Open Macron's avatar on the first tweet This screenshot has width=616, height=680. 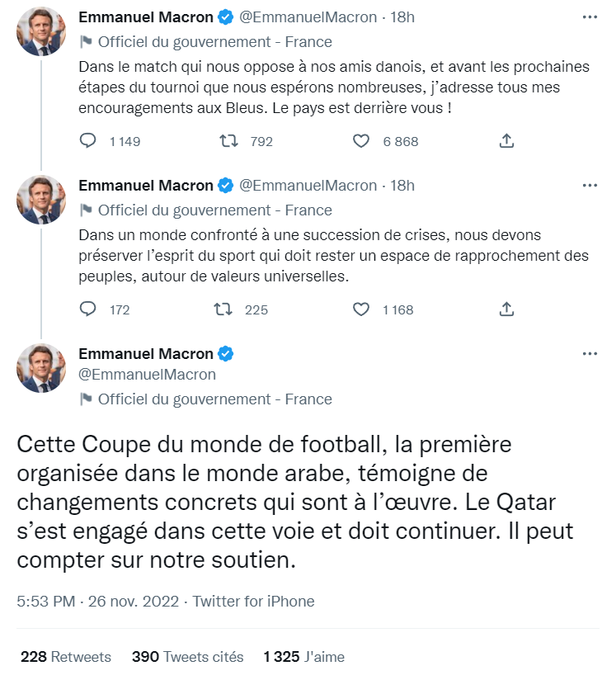tap(41, 31)
